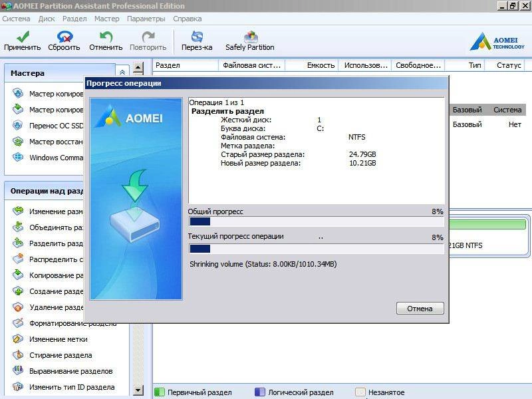Open Мастер восстановления wizard icon
532x399 pixels.
point(18,141)
